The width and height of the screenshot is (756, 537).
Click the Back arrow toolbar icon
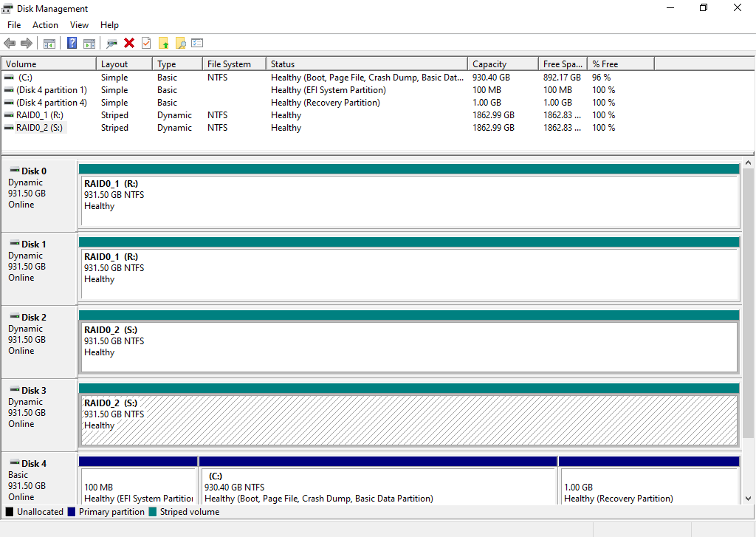pos(10,44)
